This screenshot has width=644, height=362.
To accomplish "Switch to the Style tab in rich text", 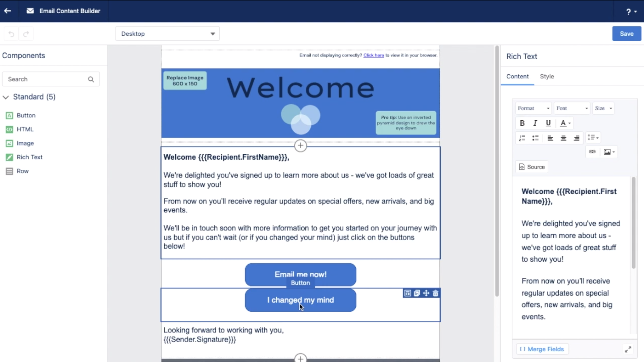I will point(547,76).
